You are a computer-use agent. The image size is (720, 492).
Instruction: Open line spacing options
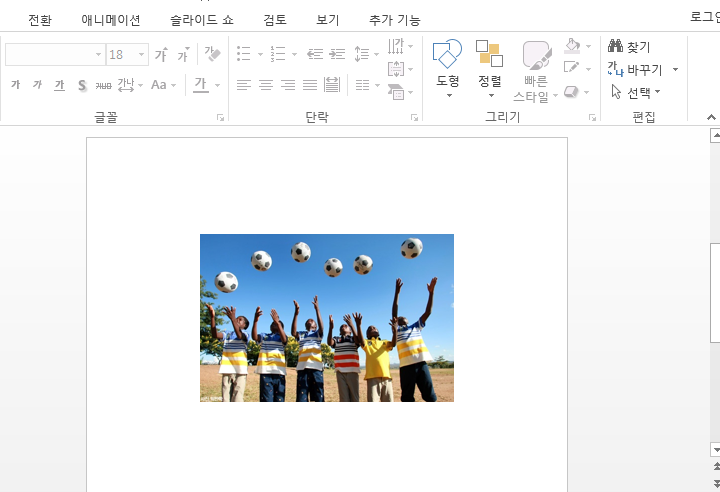pyautogui.click(x=366, y=54)
